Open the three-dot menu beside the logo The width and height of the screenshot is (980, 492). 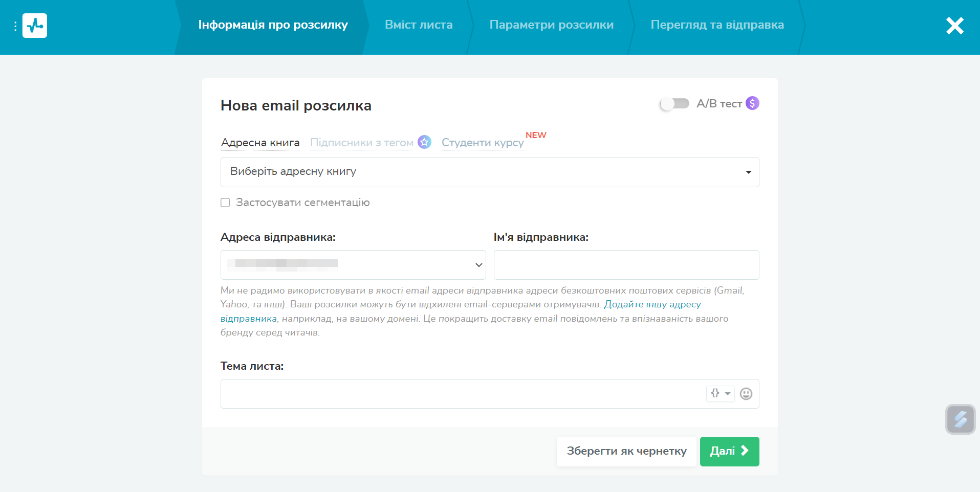click(x=15, y=26)
